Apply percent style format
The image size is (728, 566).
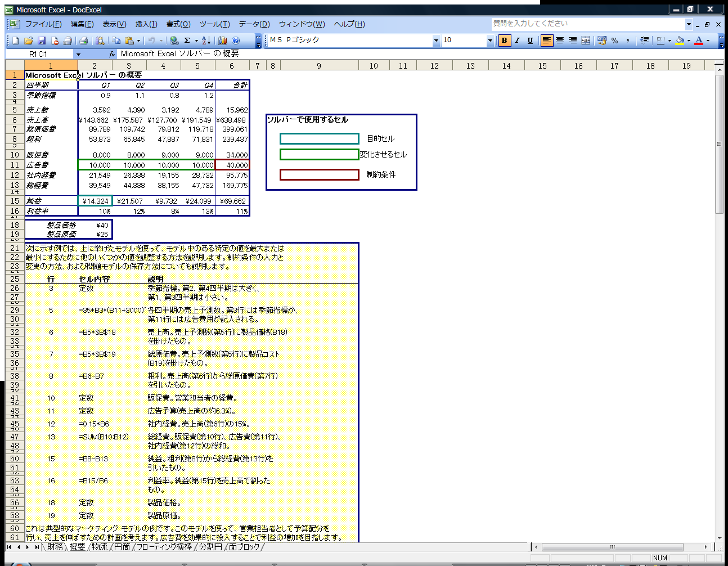pyautogui.click(x=615, y=41)
